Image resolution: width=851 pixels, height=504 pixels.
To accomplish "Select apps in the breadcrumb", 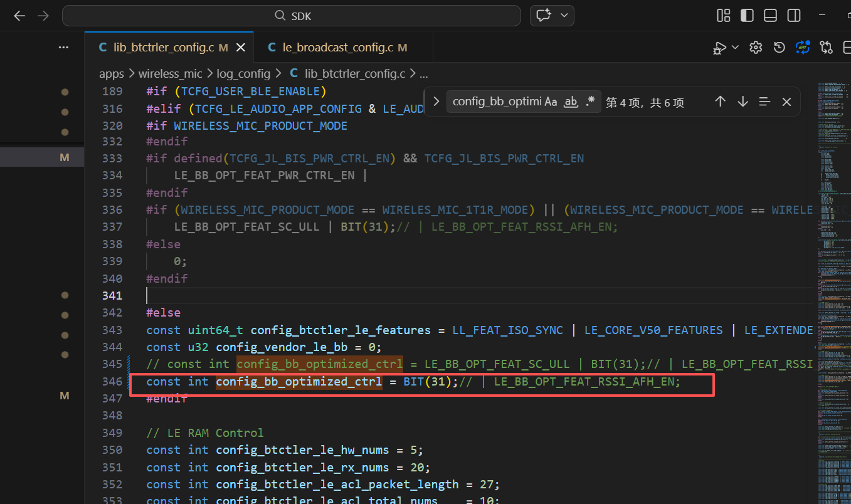I will [112, 74].
